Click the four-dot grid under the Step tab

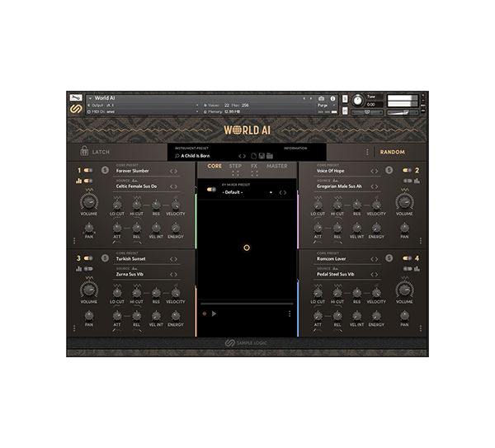235,173
